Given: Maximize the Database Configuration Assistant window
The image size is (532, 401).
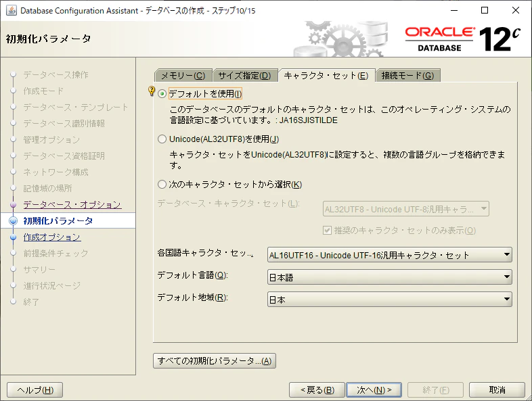Looking at the screenshot, I should coord(485,10).
